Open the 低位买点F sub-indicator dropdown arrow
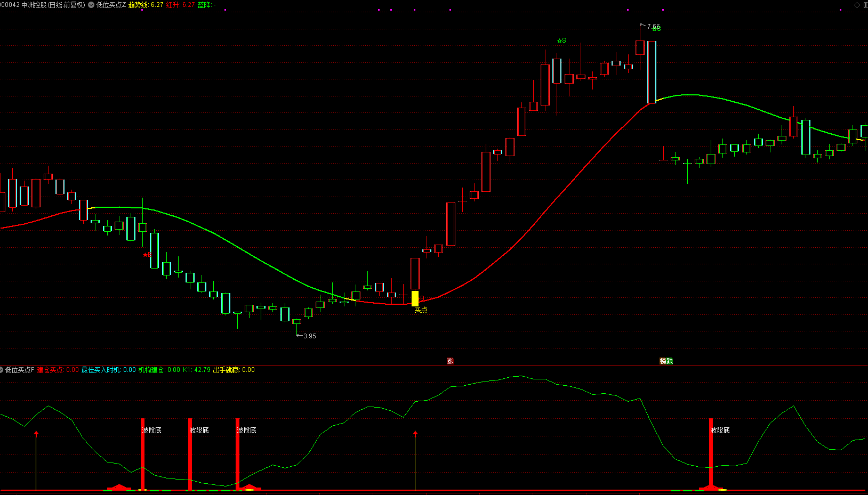This screenshot has height=495, width=868. click(x=2, y=370)
